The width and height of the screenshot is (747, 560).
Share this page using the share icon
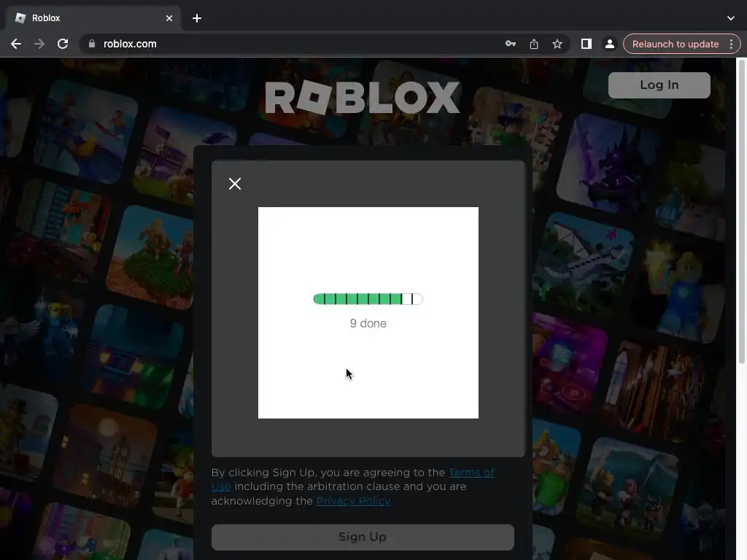click(x=533, y=44)
